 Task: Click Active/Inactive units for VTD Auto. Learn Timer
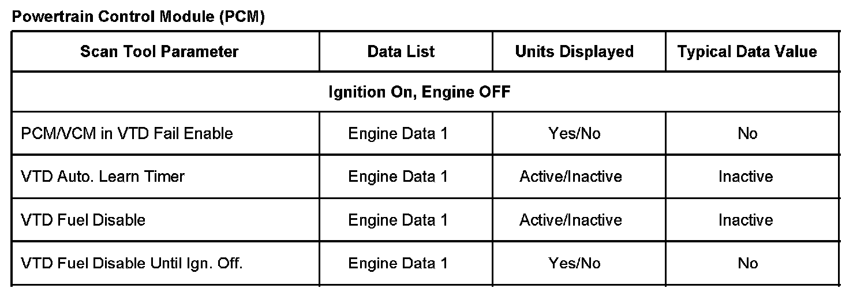pyautogui.click(x=571, y=176)
